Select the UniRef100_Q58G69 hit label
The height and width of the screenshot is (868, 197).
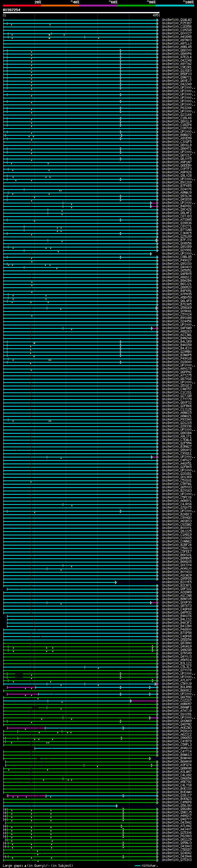click(177, 308)
